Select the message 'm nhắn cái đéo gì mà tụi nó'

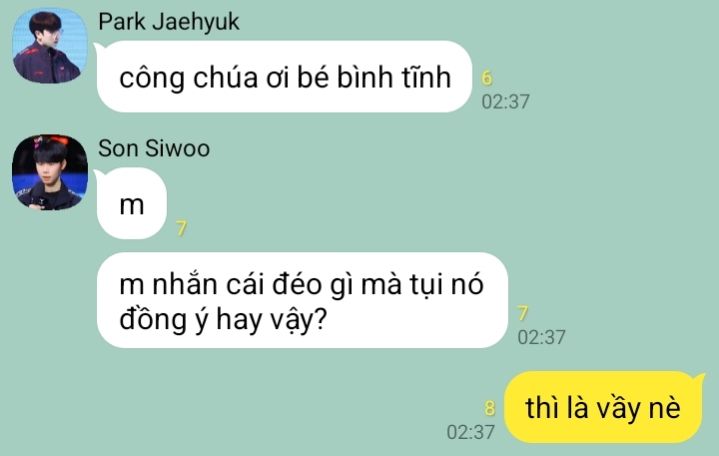click(302, 300)
